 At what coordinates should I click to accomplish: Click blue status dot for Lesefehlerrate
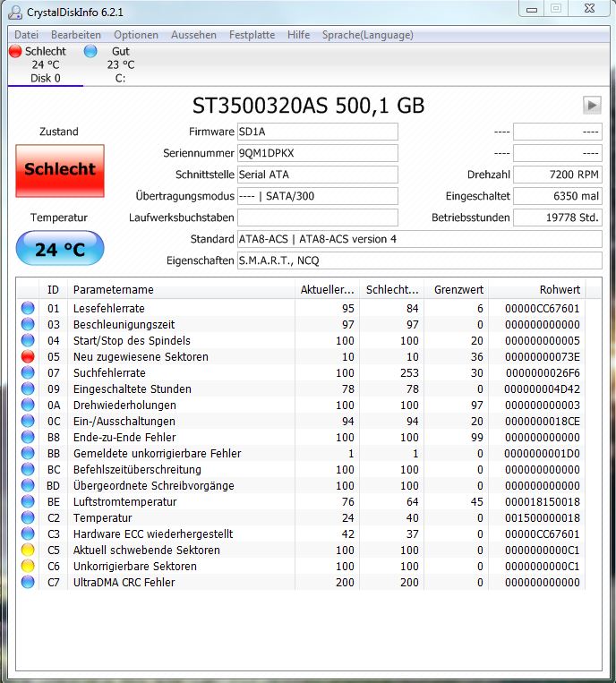tap(28, 308)
